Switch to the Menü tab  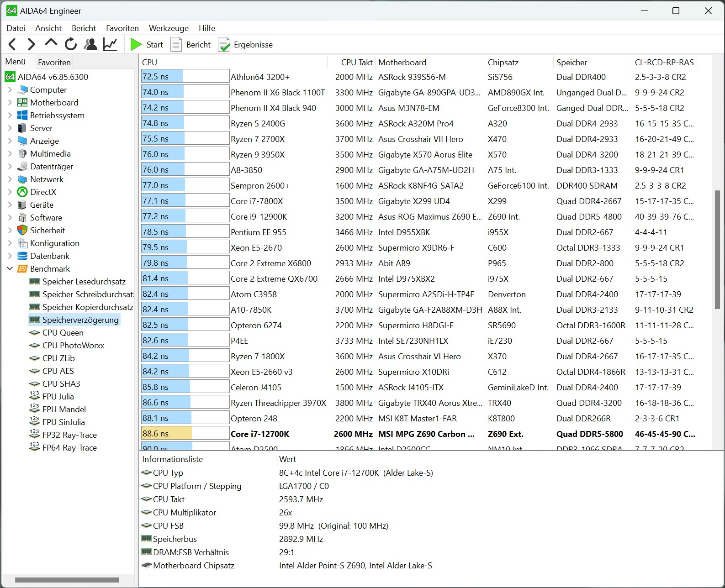[16, 62]
